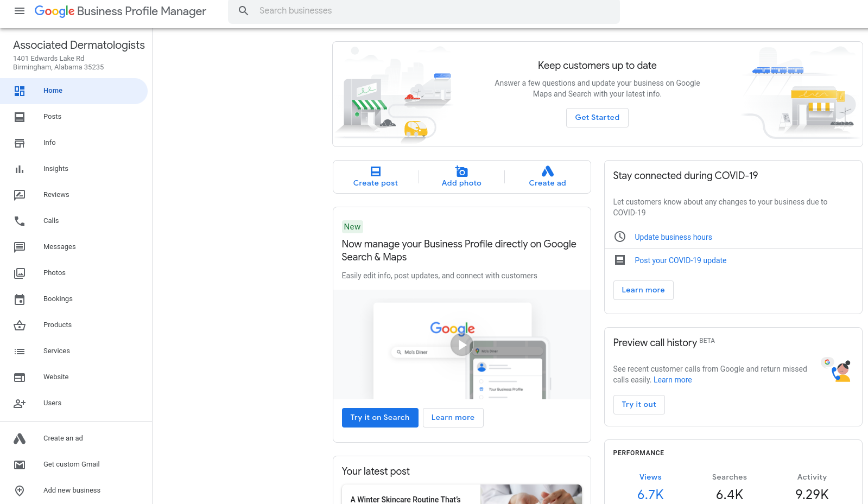Image resolution: width=868 pixels, height=504 pixels.
Task: Click the post icon beside COVID-19 update
Action: point(620,260)
